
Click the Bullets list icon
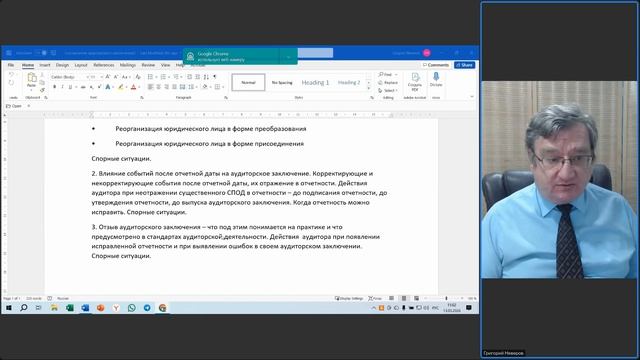(x=150, y=77)
